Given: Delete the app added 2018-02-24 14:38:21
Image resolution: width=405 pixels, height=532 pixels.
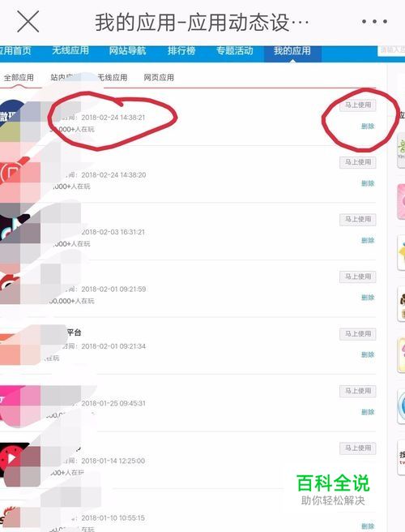Looking at the screenshot, I should 368,127.
